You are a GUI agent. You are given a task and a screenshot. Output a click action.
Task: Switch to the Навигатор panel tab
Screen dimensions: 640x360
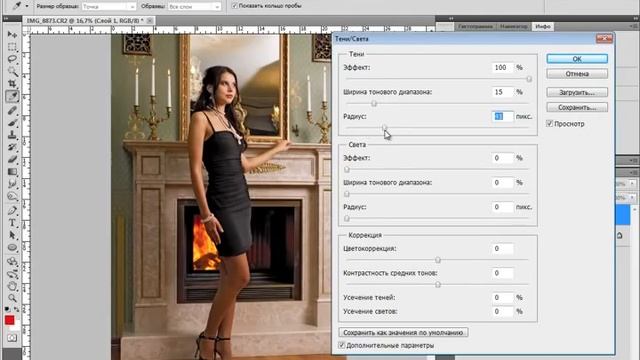[x=513, y=27]
